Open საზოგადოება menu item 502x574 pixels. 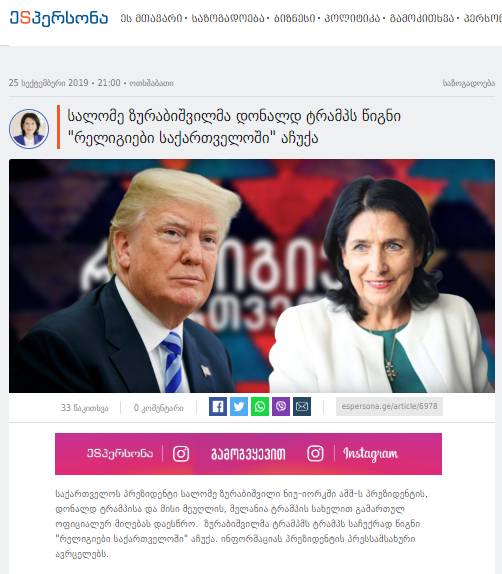228,18
